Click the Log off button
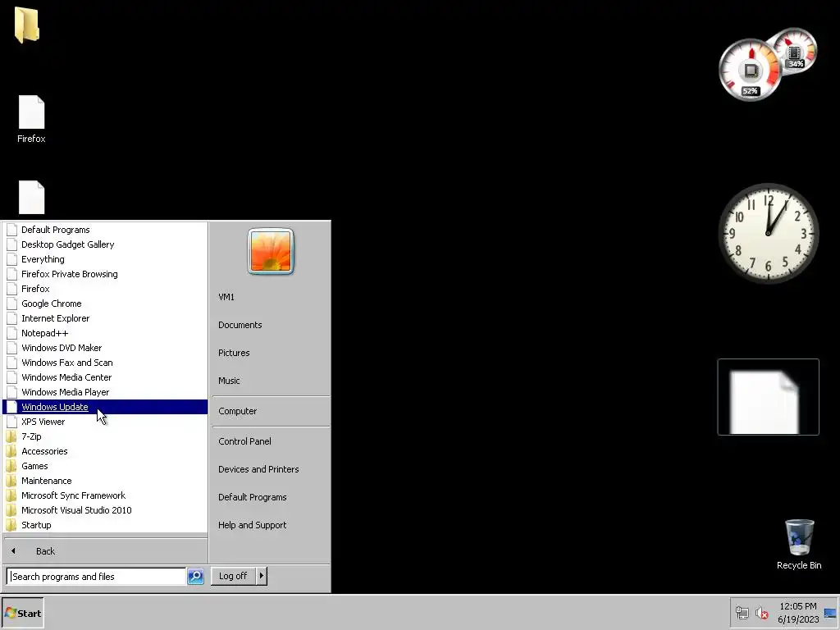Screen dimensions: 840x630 pyautogui.click(x=233, y=576)
